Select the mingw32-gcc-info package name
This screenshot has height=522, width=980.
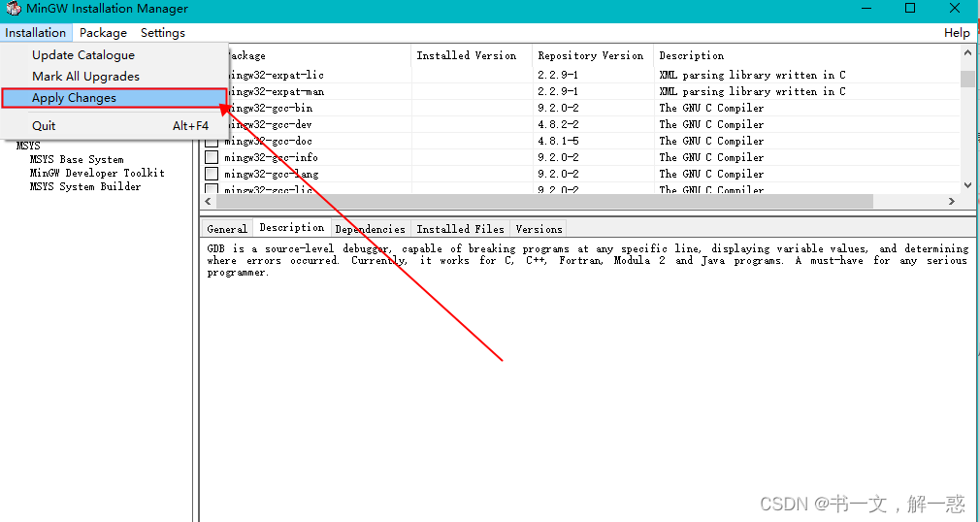272,157
